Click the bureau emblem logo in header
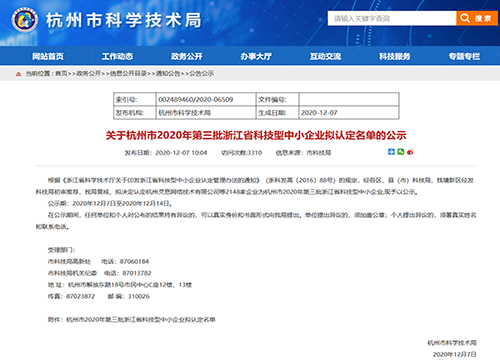 [x=24, y=20]
